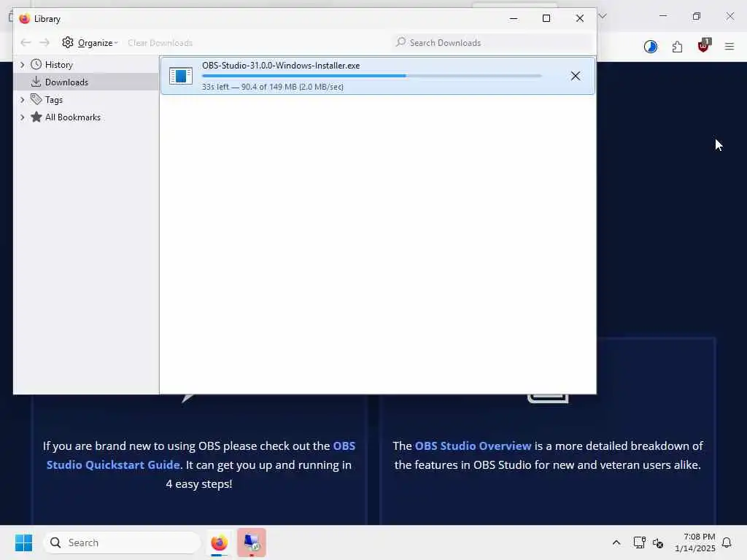Image resolution: width=747 pixels, height=560 pixels.
Task: Open the Windows Start menu
Action: point(23,542)
